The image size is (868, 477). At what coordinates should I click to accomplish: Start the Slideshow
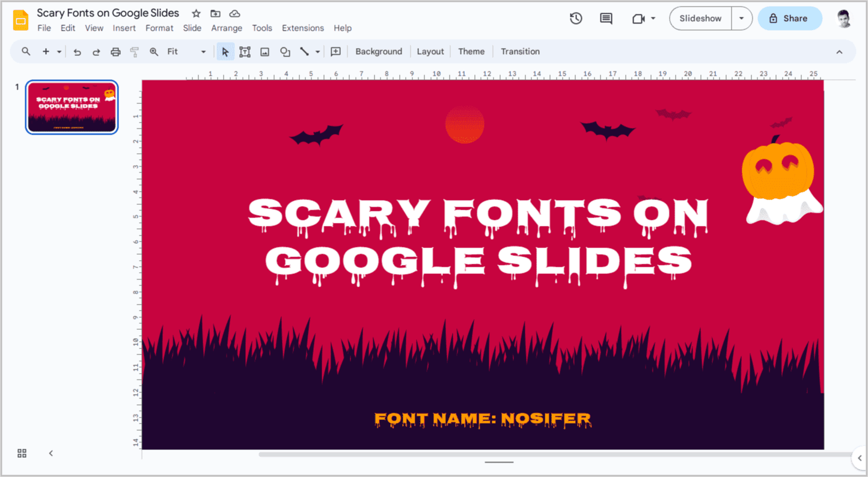[700, 19]
